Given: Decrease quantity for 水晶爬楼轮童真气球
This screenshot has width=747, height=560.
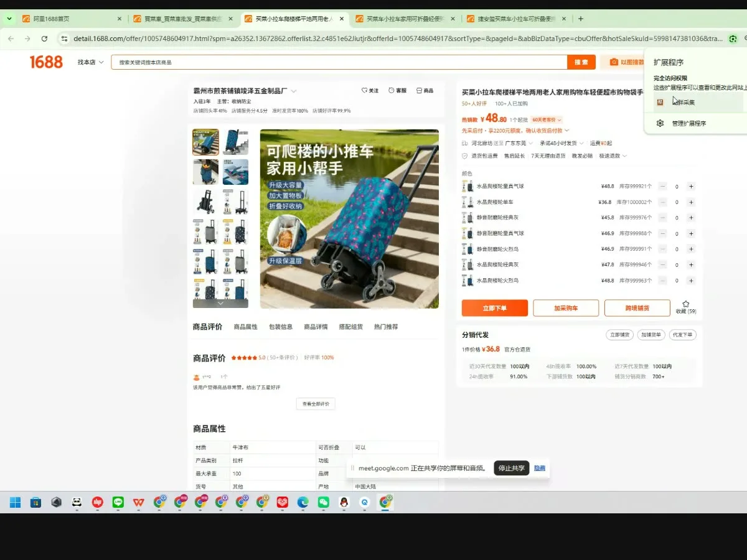Looking at the screenshot, I should [x=662, y=186].
